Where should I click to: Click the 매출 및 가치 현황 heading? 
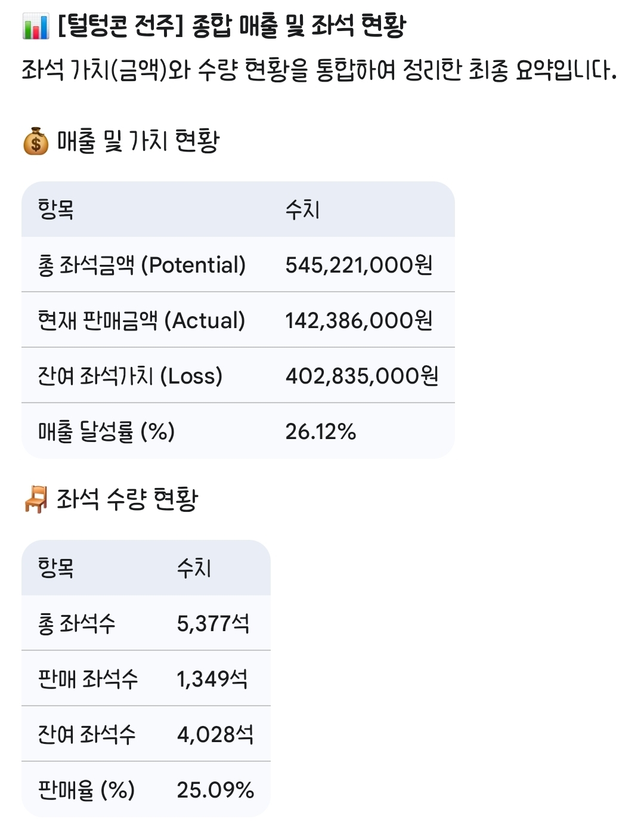coord(138,141)
